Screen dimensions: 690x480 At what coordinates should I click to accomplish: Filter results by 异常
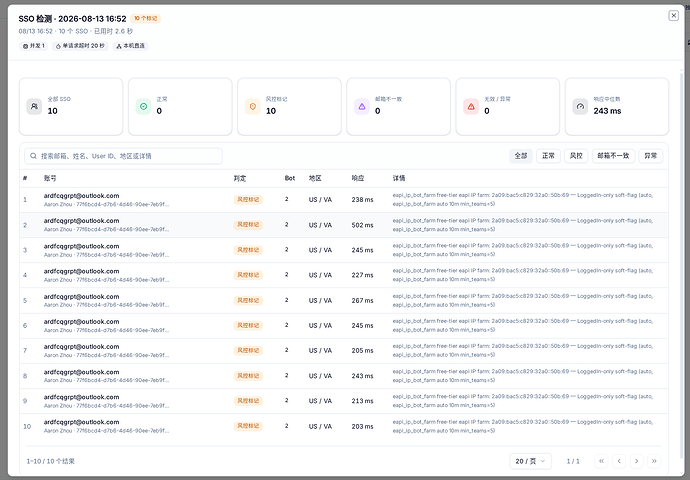[x=650, y=156]
